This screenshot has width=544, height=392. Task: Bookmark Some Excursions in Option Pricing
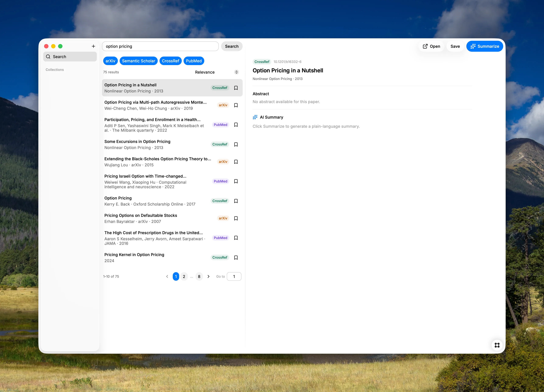pos(236,144)
